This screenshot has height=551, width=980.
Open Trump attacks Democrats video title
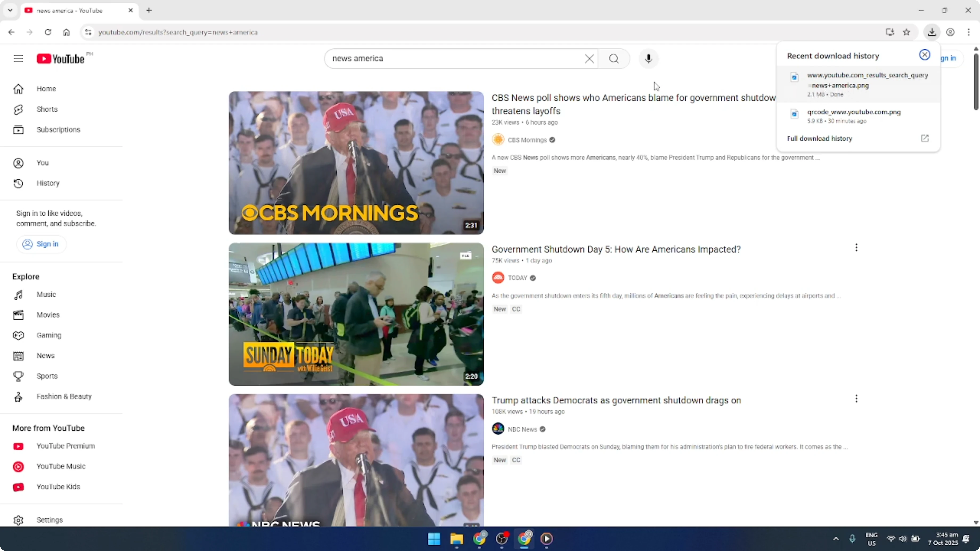[616, 400]
